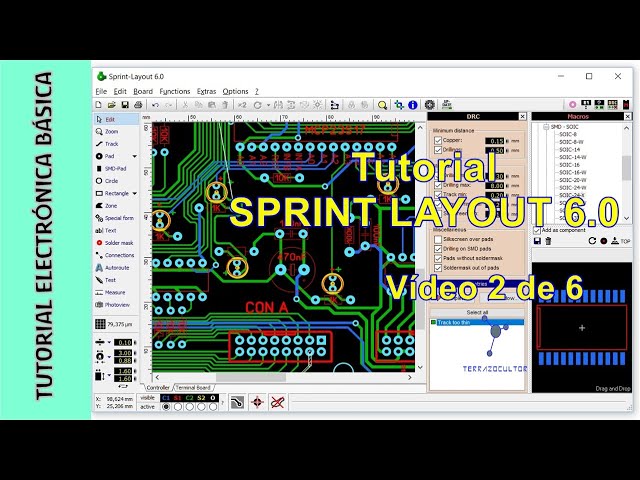Open the SMD pad size preset dropdown
The height and width of the screenshot is (480, 640).
tap(109, 375)
